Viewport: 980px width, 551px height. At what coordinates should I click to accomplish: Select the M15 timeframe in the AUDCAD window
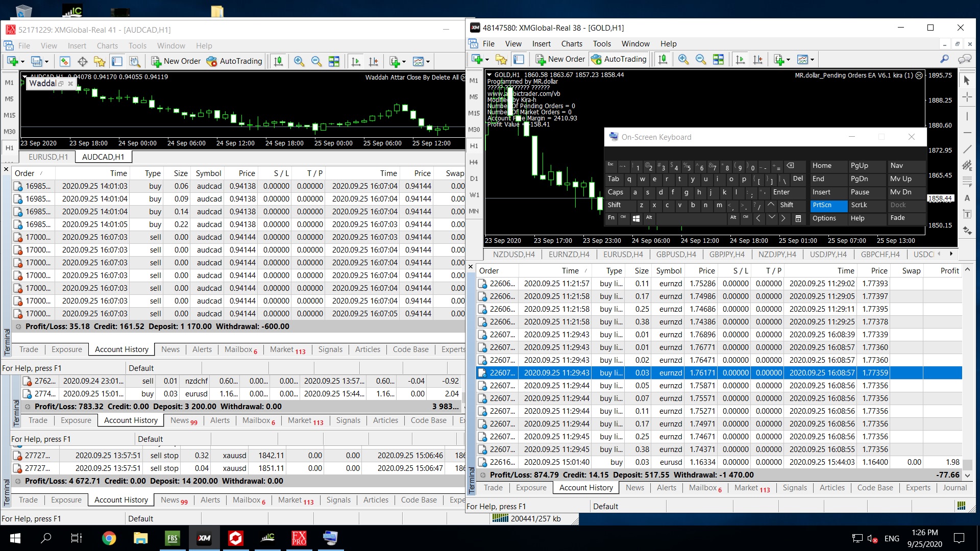9,115
